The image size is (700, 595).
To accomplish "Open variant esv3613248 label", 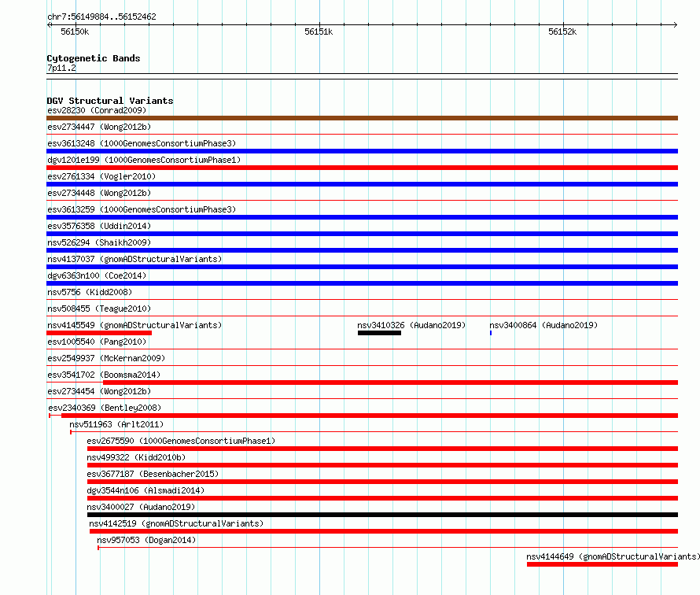I will coord(142,143).
